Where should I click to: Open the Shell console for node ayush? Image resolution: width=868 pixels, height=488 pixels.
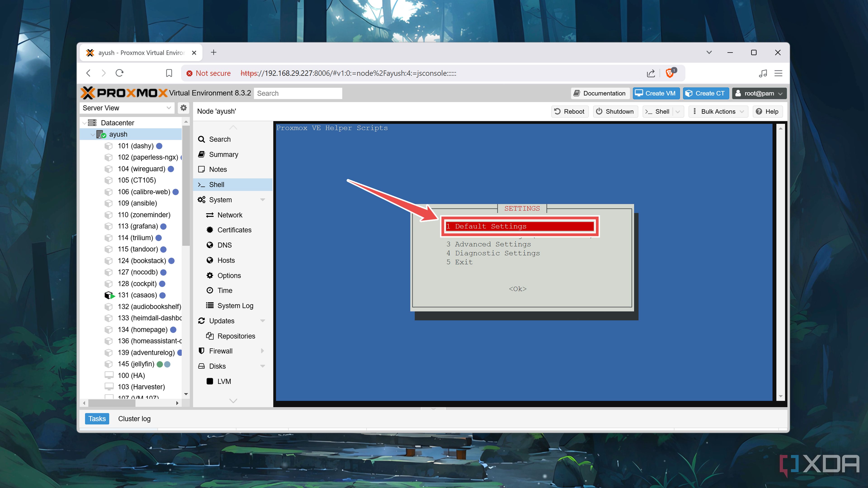216,184
